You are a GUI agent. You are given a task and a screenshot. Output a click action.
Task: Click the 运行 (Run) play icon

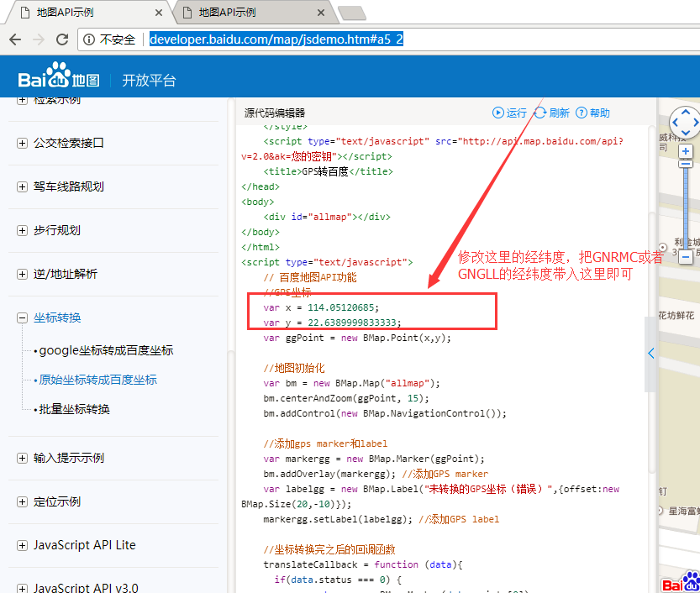498,113
